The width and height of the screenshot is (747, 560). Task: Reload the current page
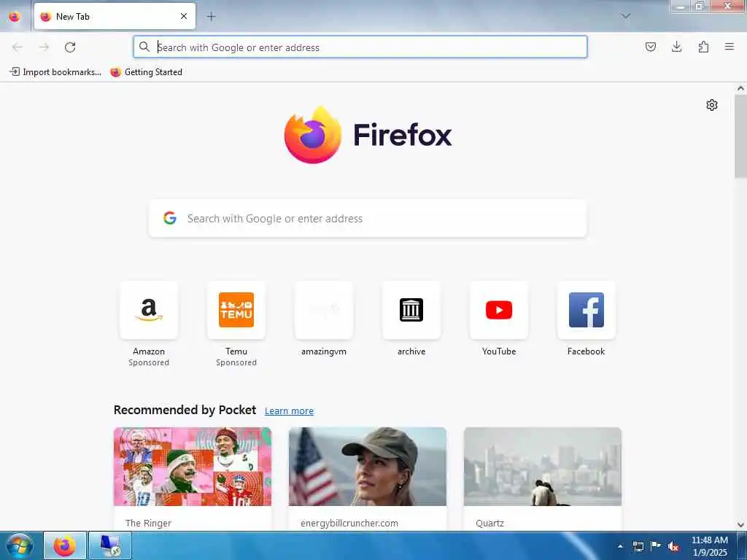[x=70, y=47]
